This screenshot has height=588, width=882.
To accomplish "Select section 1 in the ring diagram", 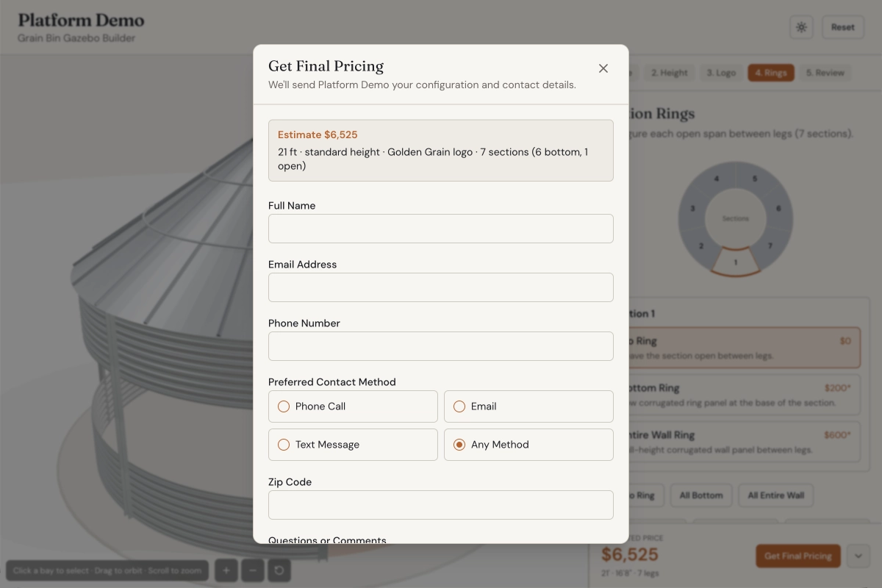I will click(x=735, y=262).
